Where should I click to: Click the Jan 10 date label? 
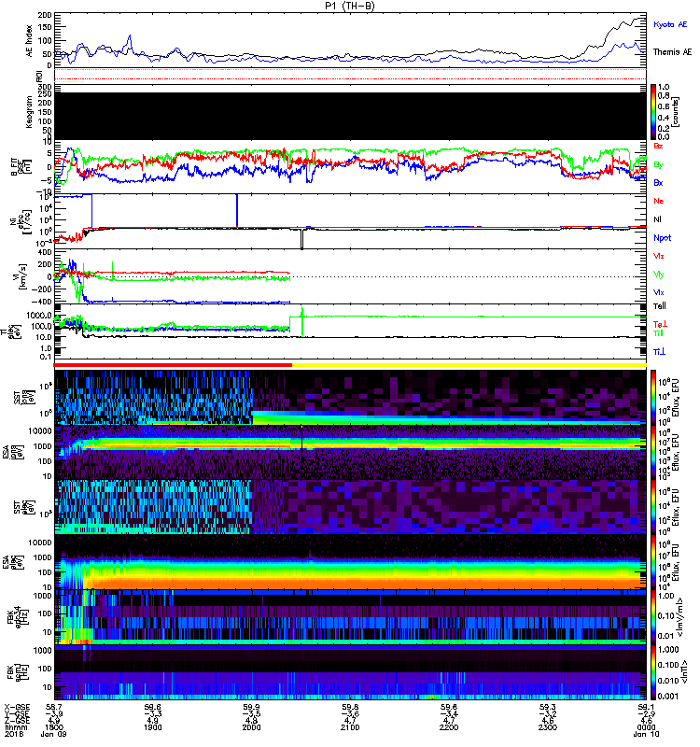point(646,734)
